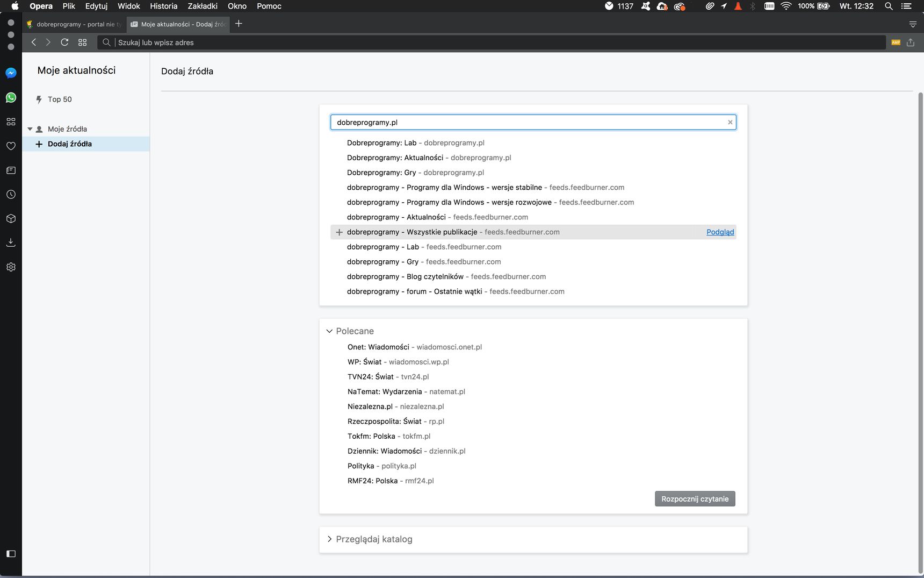Go back with the back arrow
The width and height of the screenshot is (924, 578).
click(x=34, y=42)
